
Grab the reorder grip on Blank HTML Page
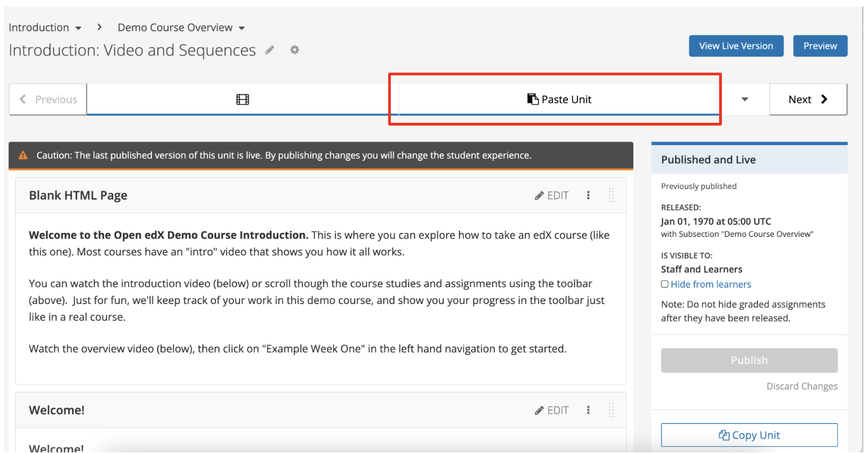(x=611, y=195)
